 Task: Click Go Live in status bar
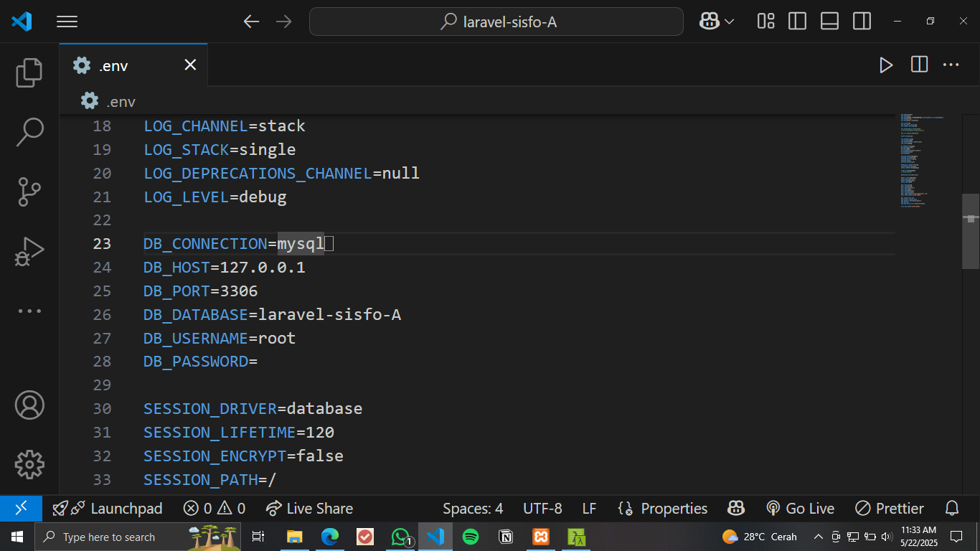800,509
